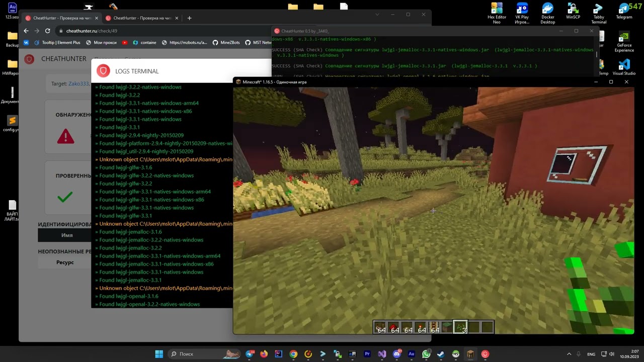Switch to the first CheatHunter tab
The image size is (644, 362).
pyautogui.click(x=60, y=18)
